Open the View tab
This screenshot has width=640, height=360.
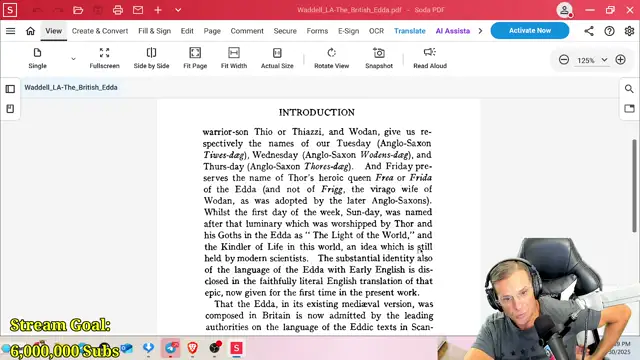(x=53, y=31)
